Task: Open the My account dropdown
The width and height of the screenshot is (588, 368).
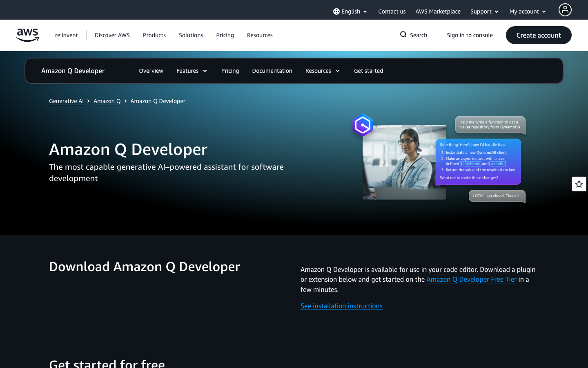Action: 528,11
